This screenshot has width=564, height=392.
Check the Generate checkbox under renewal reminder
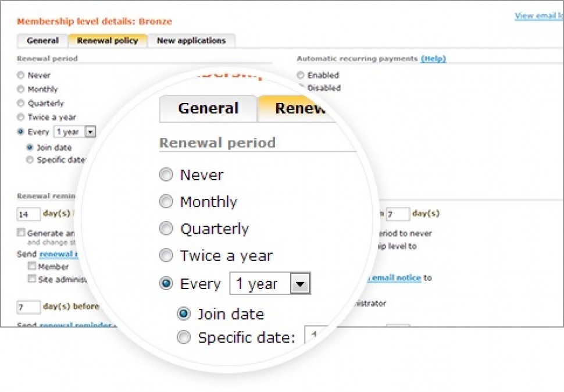21,233
